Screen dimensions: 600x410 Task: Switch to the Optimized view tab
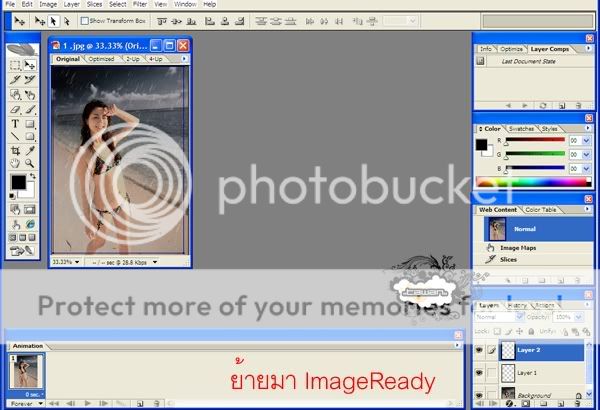pyautogui.click(x=101, y=59)
